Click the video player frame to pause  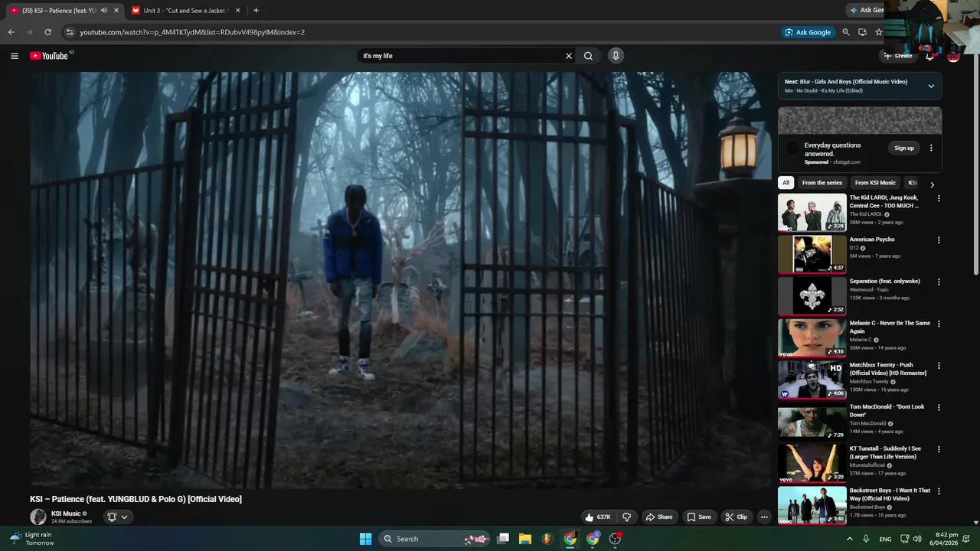pos(400,280)
